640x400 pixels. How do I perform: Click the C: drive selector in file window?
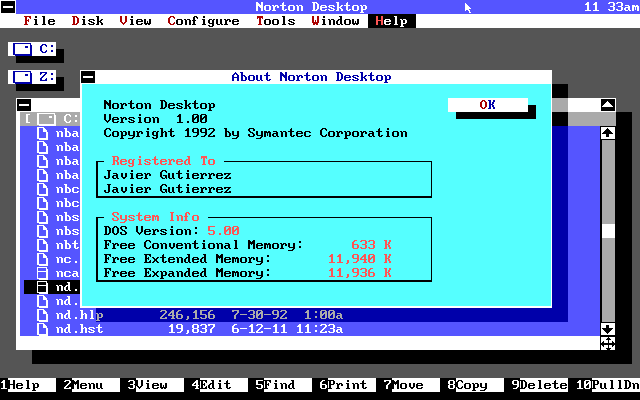52,119
